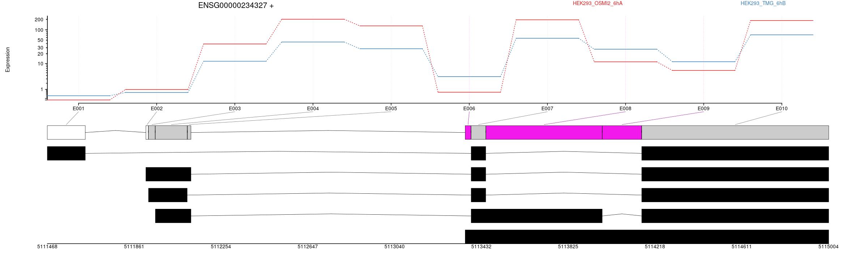This screenshot has width=868, height=253.
Task: Click the white E001 exon box in gene model
Action: (x=66, y=132)
